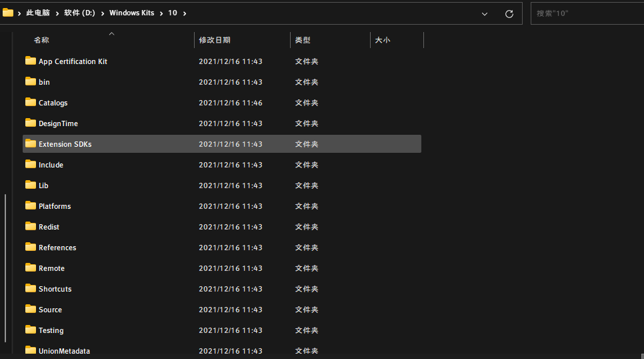Click the References folder icon
644x359 pixels.
coord(31,247)
